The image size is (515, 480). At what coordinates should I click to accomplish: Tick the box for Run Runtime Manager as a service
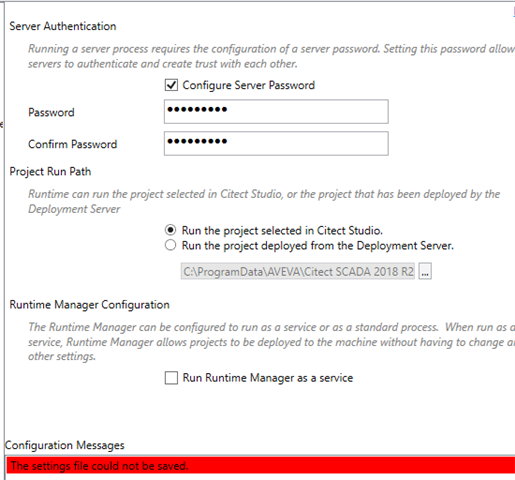pyautogui.click(x=171, y=378)
